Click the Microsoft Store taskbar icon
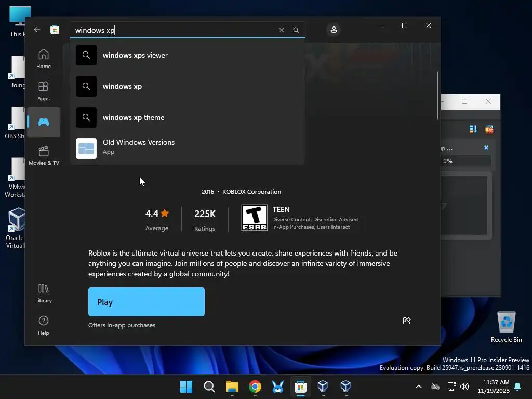Image resolution: width=532 pixels, height=399 pixels. pos(300,387)
